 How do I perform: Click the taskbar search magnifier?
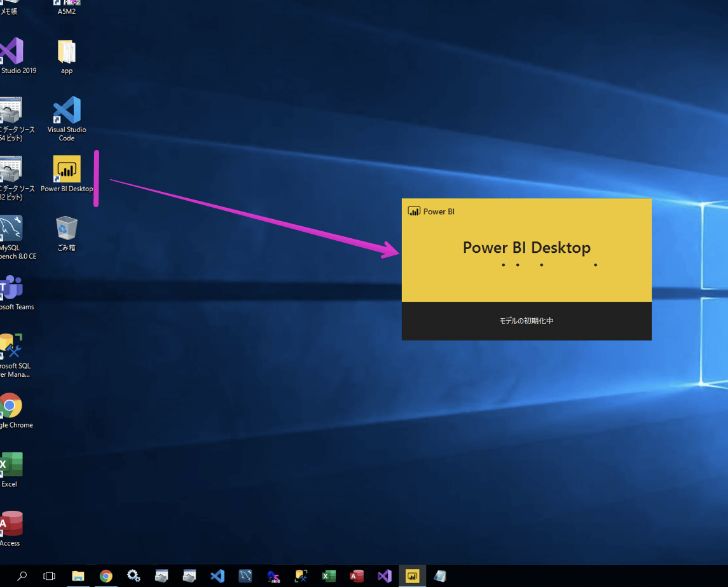22,576
